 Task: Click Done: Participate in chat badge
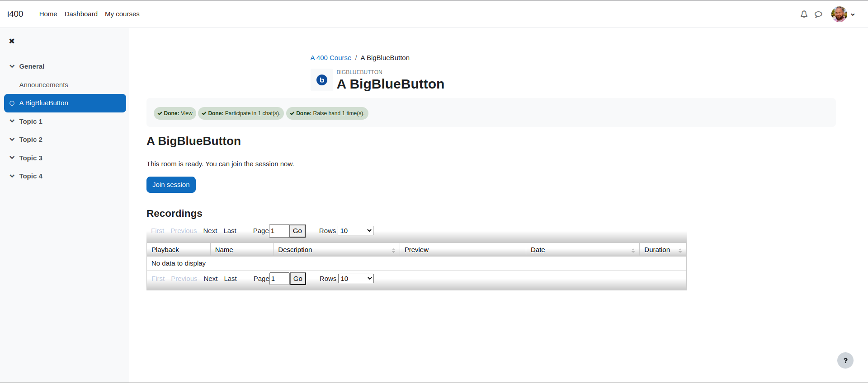[241, 113]
